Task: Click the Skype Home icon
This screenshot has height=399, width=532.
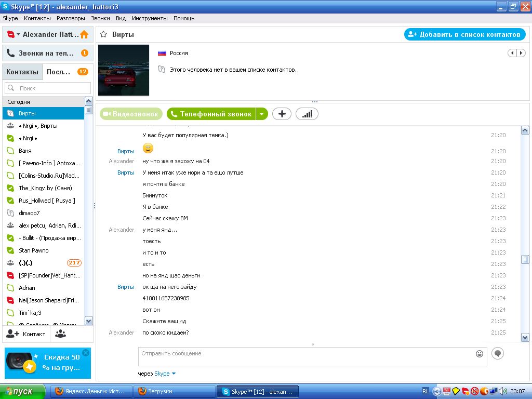Action: (x=84, y=35)
